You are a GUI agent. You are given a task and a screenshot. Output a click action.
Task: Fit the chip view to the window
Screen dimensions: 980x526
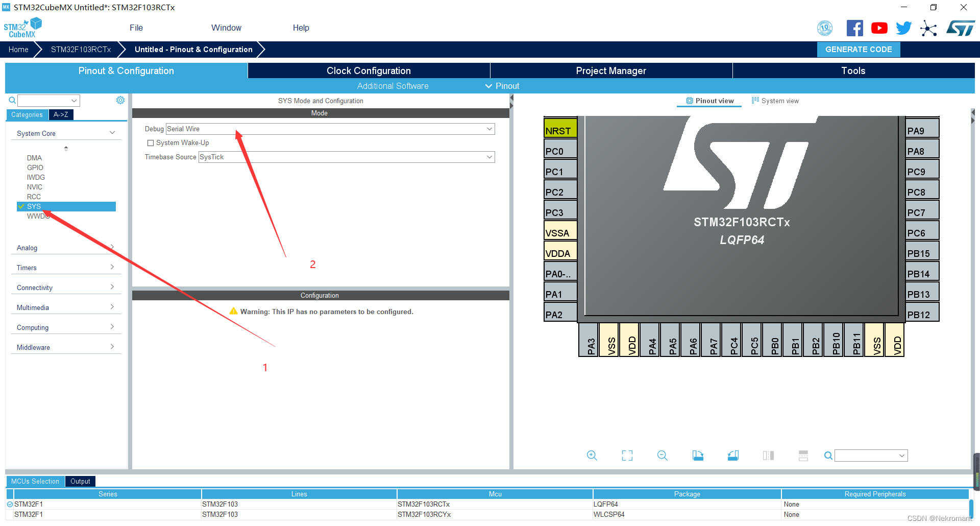pos(627,456)
